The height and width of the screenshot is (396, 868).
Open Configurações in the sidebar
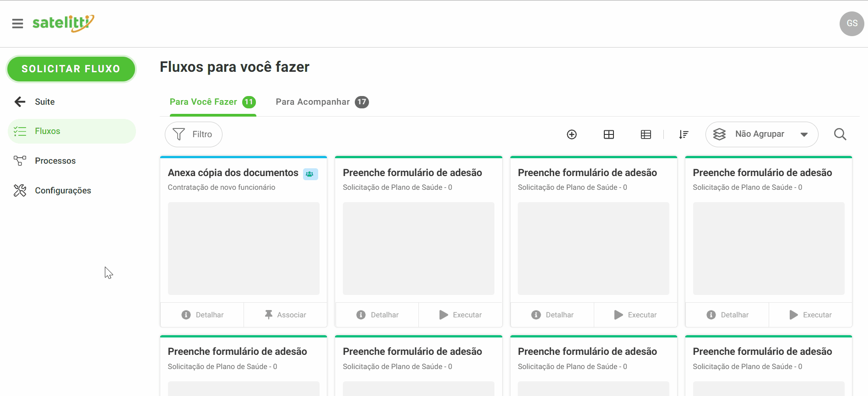point(63,191)
